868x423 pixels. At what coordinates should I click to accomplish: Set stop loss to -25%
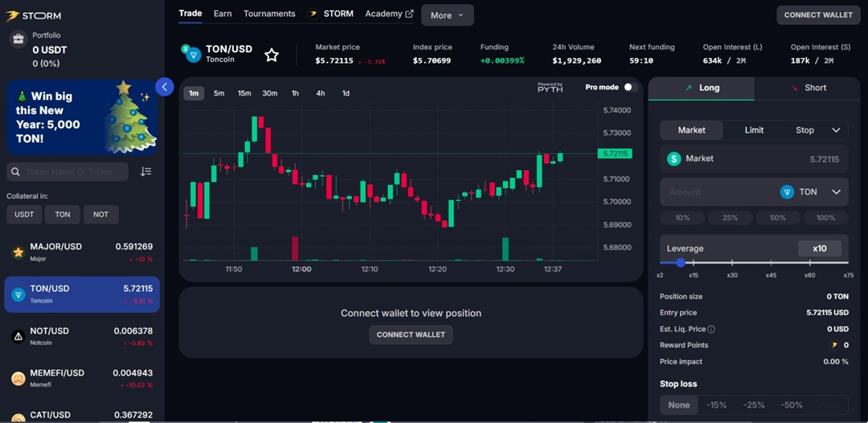[x=754, y=405]
